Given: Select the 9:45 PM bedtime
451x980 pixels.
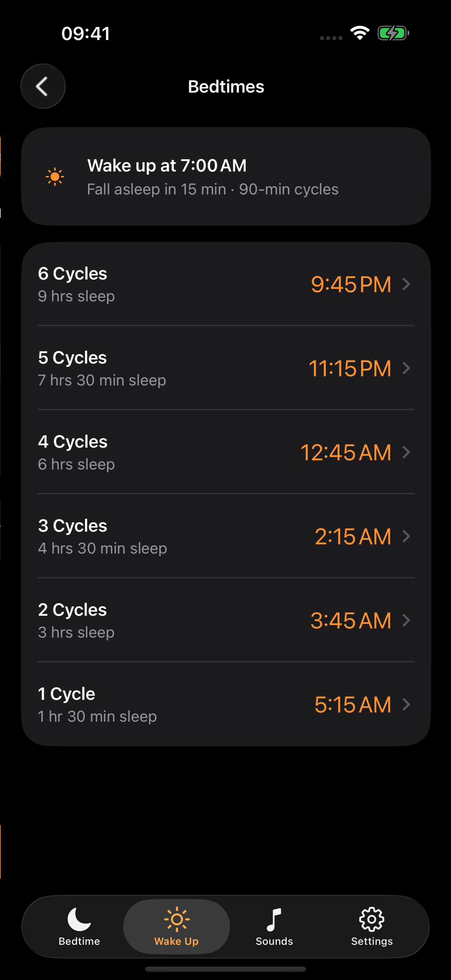Looking at the screenshot, I should click(351, 284).
